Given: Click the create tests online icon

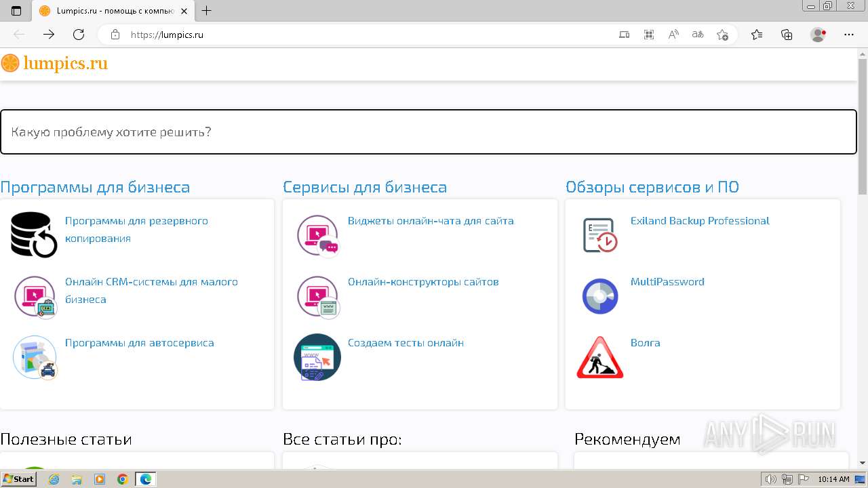Looking at the screenshot, I should [x=317, y=357].
